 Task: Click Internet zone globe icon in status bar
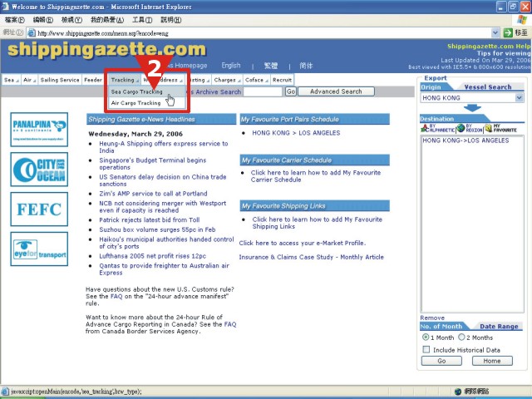(x=458, y=392)
